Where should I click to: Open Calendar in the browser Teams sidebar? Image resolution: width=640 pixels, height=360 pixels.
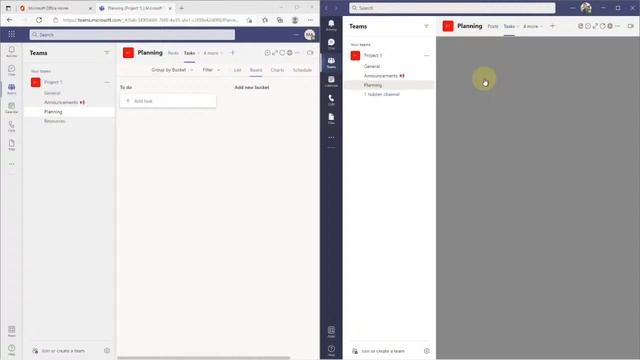coord(11,107)
